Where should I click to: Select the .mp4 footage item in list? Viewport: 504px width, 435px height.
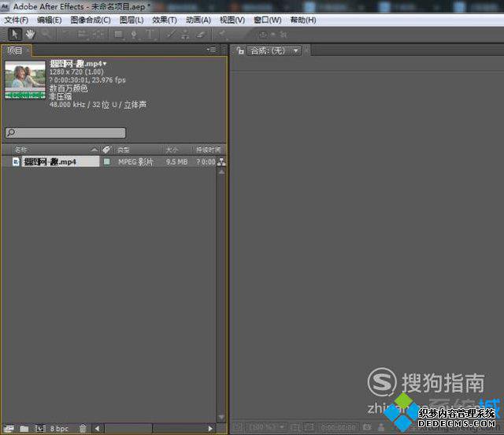click(x=61, y=162)
